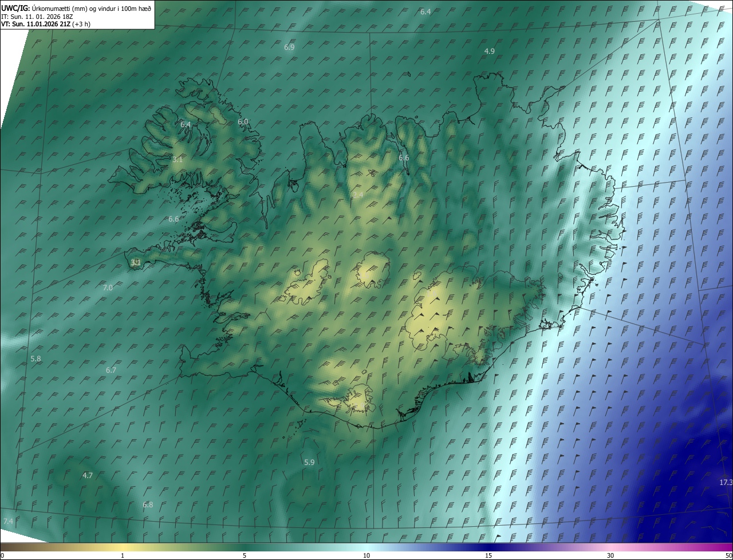The width and height of the screenshot is (733, 560).
Task: Click the 6.8 value label
Action: pos(148,504)
